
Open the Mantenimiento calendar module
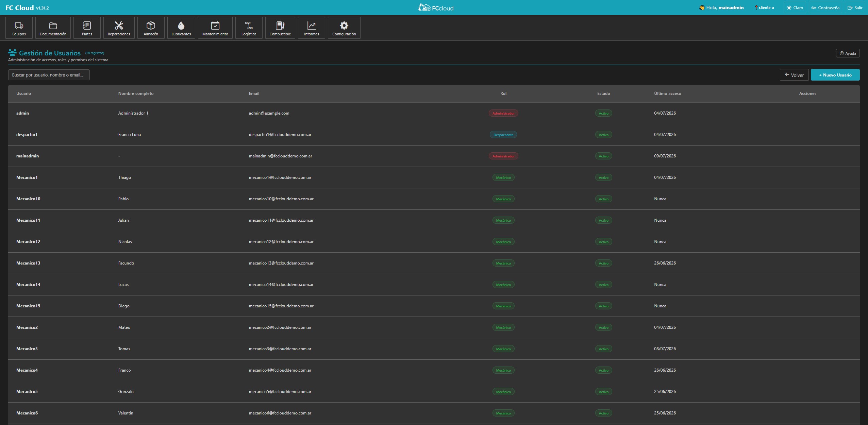pyautogui.click(x=215, y=28)
